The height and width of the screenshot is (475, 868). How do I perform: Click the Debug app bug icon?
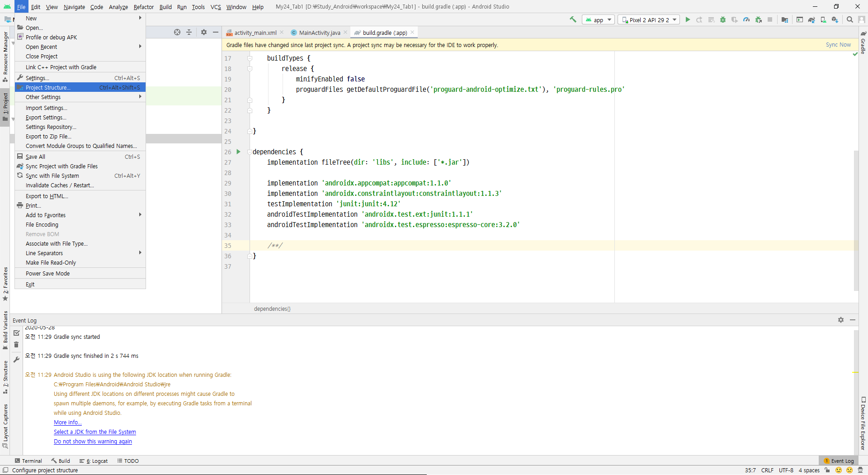tap(723, 19)
